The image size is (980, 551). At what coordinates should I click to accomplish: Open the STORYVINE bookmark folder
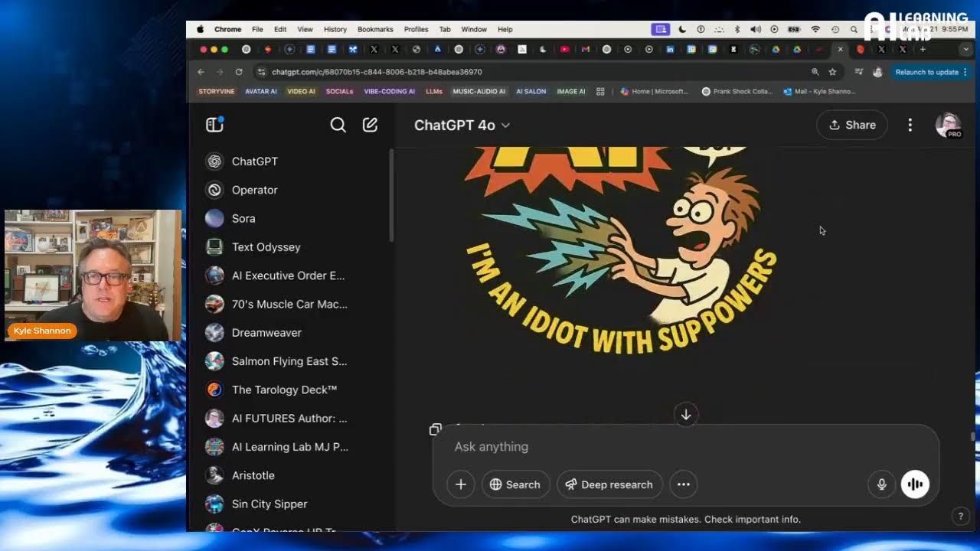[217, 92]
